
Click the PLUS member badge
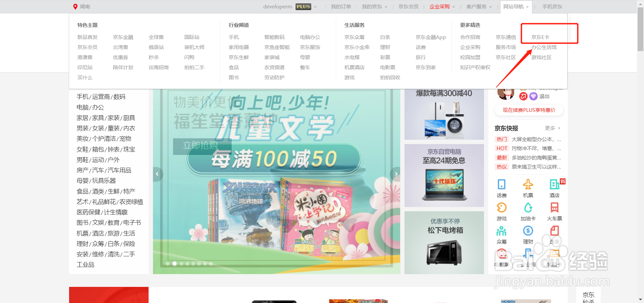point(303,6)
